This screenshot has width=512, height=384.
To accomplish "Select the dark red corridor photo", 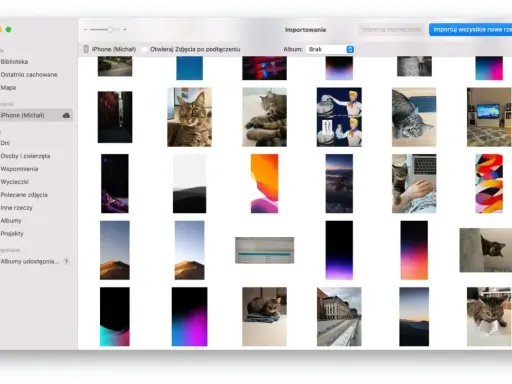I will coord(115,117).
